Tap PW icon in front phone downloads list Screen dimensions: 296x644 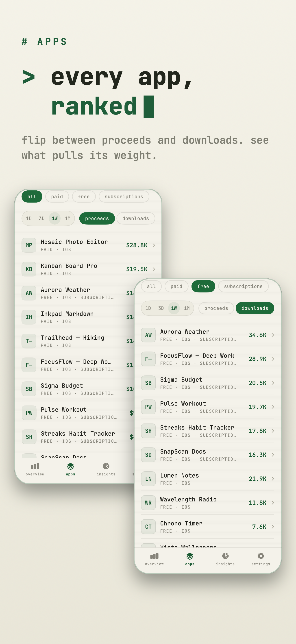(148, 407)
